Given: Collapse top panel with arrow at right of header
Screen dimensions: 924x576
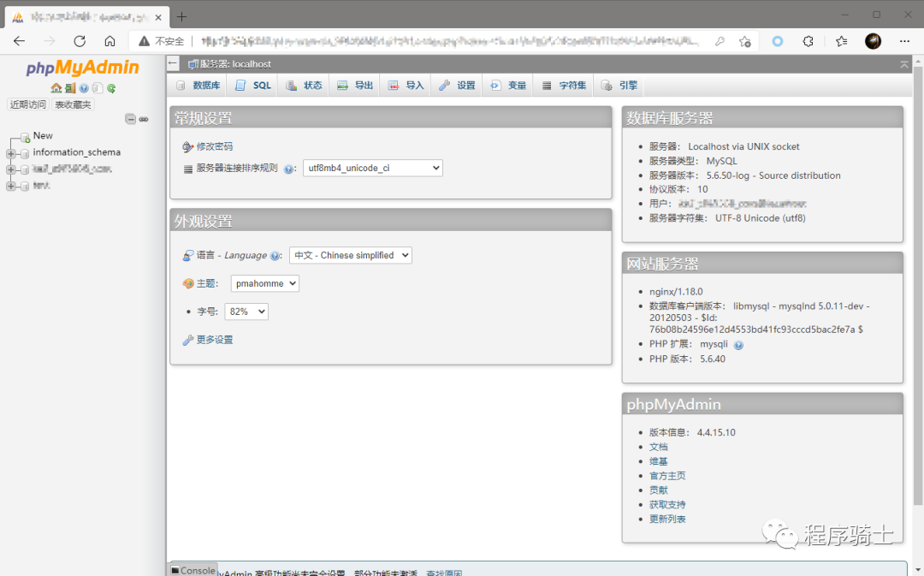Looking at the screenshot, I should point(904,63).
